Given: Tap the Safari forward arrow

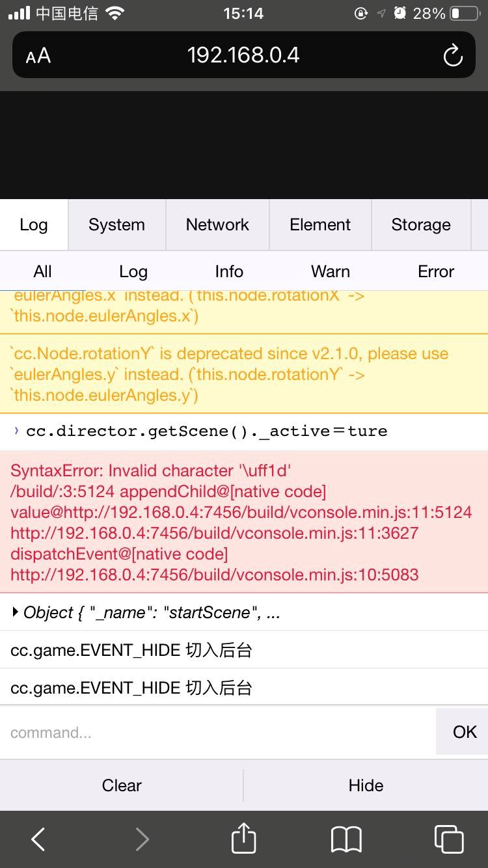Looking at the screenshot, I should coord(142,839).
